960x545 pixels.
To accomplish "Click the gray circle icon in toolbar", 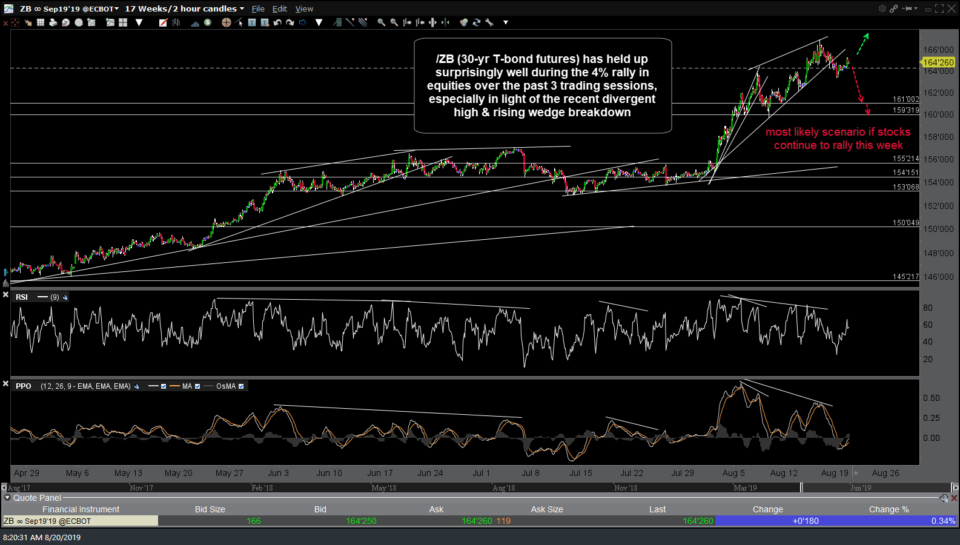I will click(x=78, y=23).
